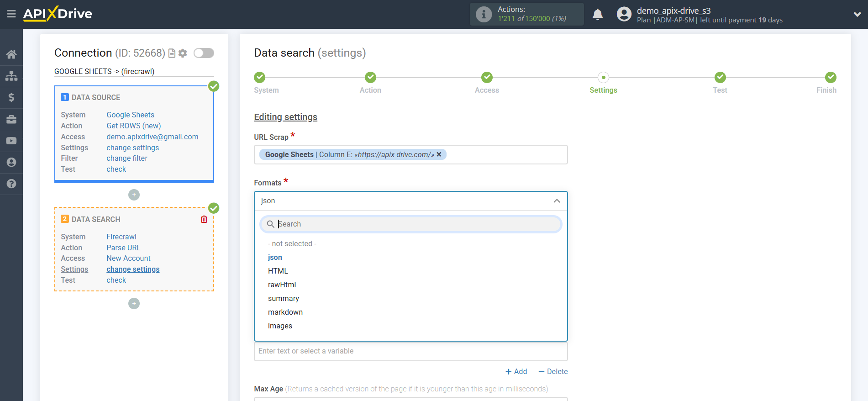The width and height of the screenshot is (868, 401).
Task: Click Data Source check link
Action: tap(116, 169)
